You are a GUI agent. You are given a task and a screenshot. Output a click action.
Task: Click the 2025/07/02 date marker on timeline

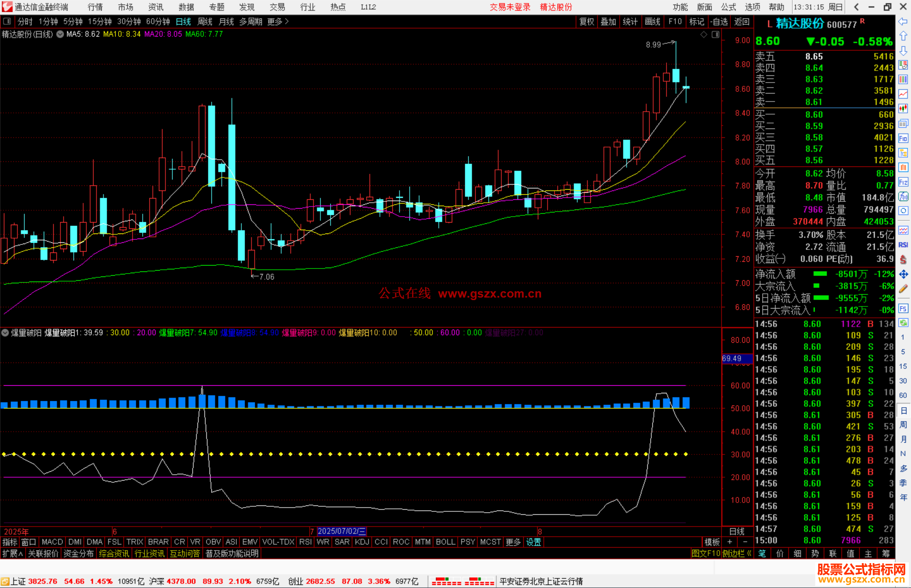click(x=342, y=531)
